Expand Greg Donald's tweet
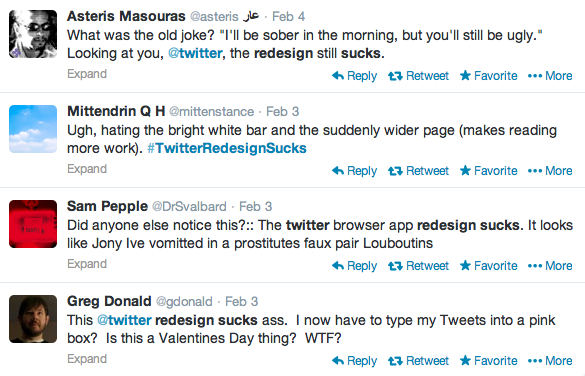This screenshot has height=376, width=585. pos(87,359)
